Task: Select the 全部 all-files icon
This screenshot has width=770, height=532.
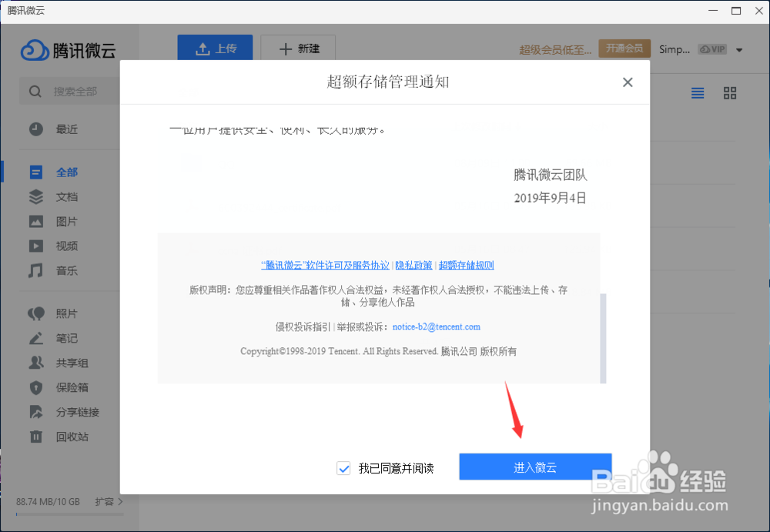Action: 36,172
